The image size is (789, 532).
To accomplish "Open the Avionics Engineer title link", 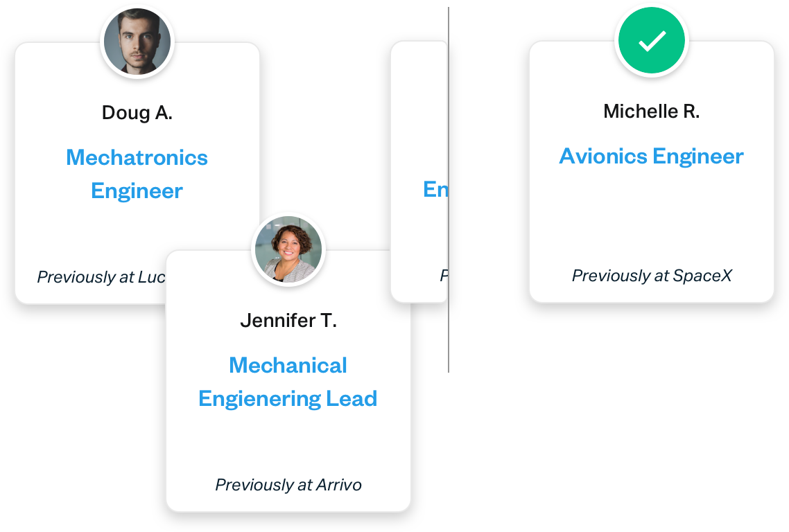I will (x=652, y=157).
